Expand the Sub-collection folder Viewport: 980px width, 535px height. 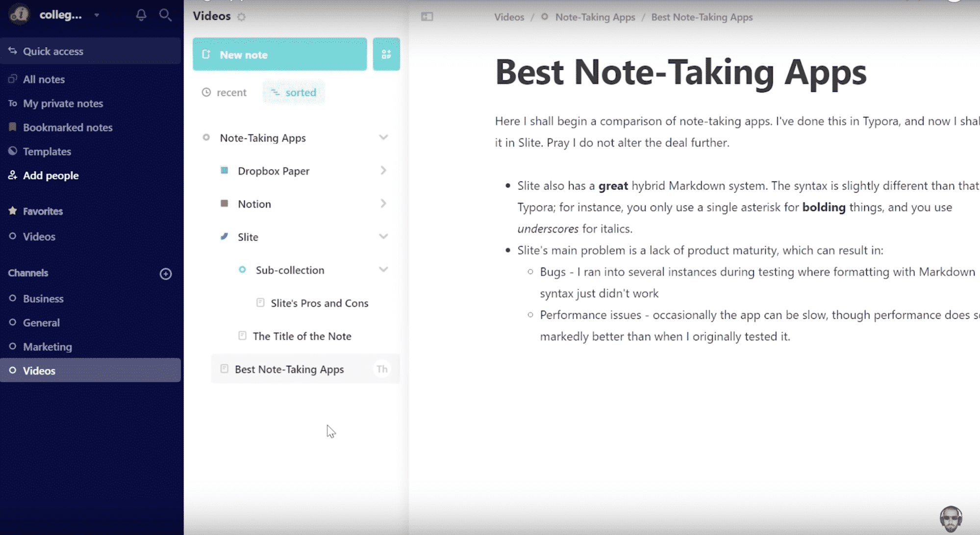click(x=383, y=270)
